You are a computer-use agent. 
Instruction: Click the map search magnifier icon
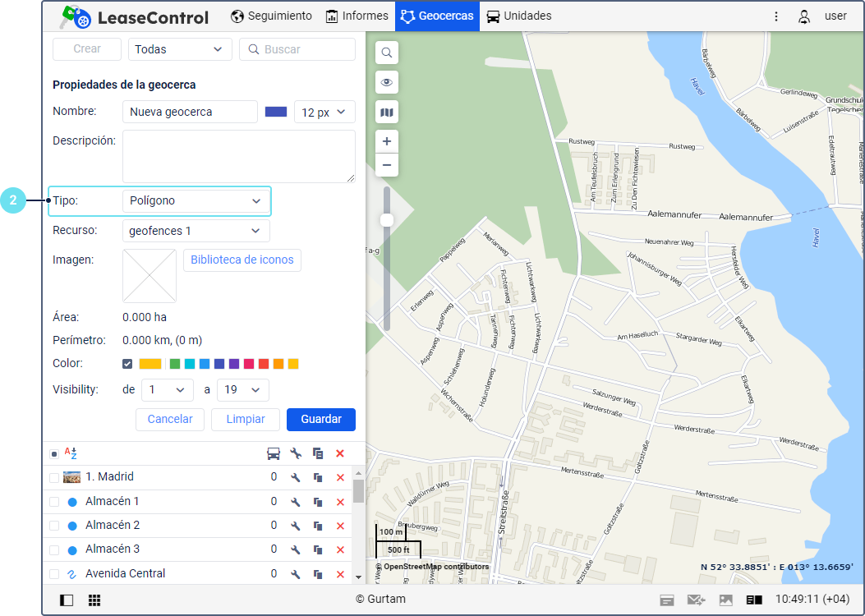point(387,53)
